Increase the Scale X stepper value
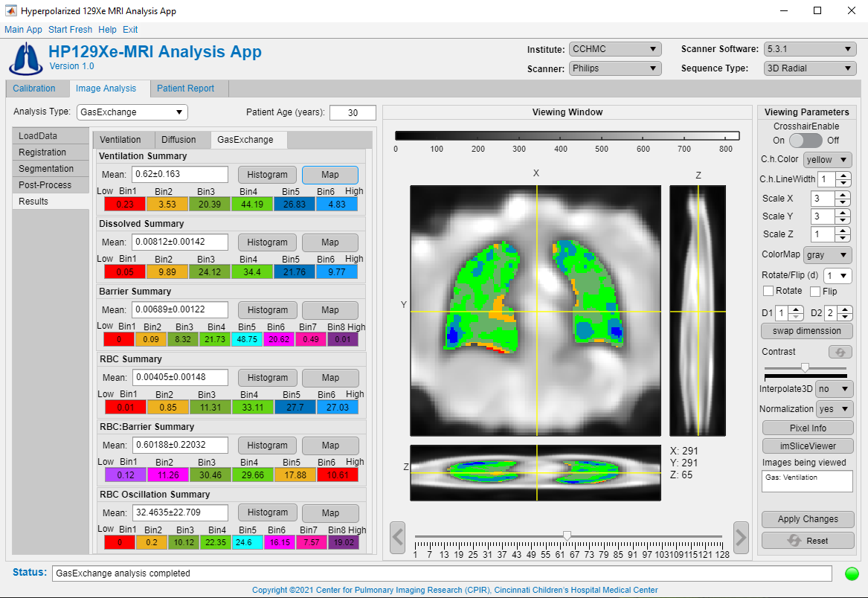The height and width of the screenshot is (598, 868). [x=843, y=195]
